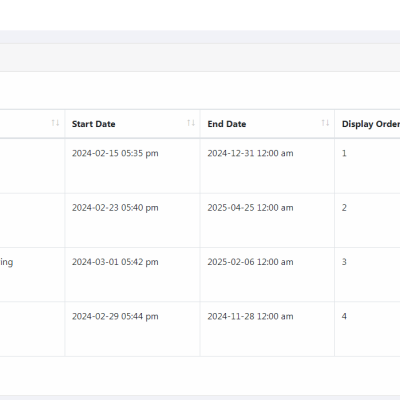Select start date 2024-02-29 05:44 pm cell
The width and height of the screenshot is (400, 400).
click(x=115, y=316)
